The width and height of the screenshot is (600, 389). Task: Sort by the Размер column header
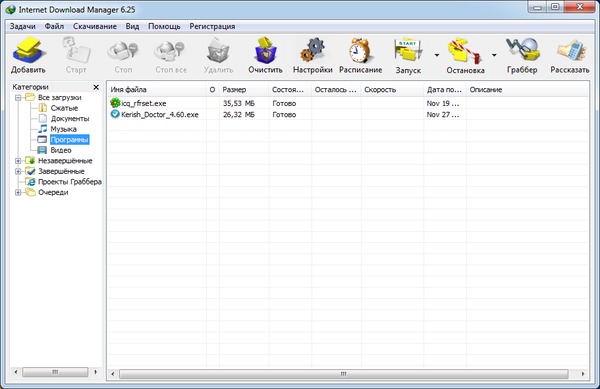(244, 90)
